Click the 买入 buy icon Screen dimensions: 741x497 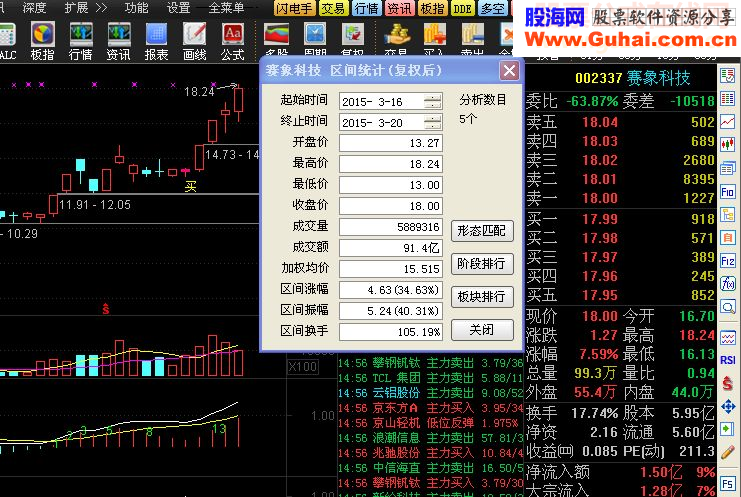tap(434, 36)
